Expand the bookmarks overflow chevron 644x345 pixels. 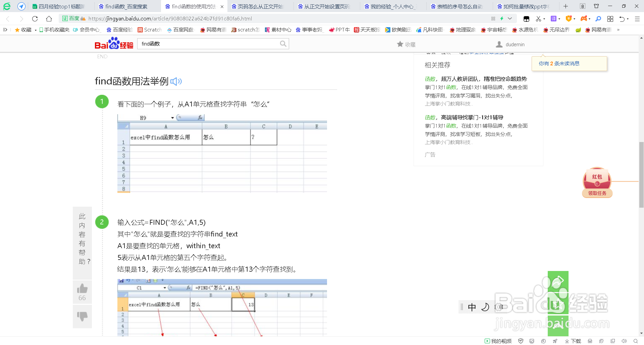point(619,30)
